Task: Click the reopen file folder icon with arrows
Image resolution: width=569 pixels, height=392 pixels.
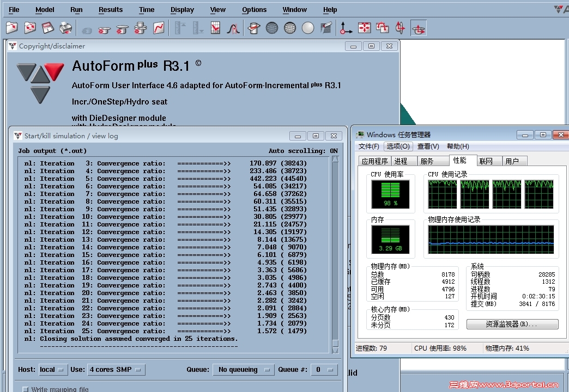Action: tap(30, 28)
